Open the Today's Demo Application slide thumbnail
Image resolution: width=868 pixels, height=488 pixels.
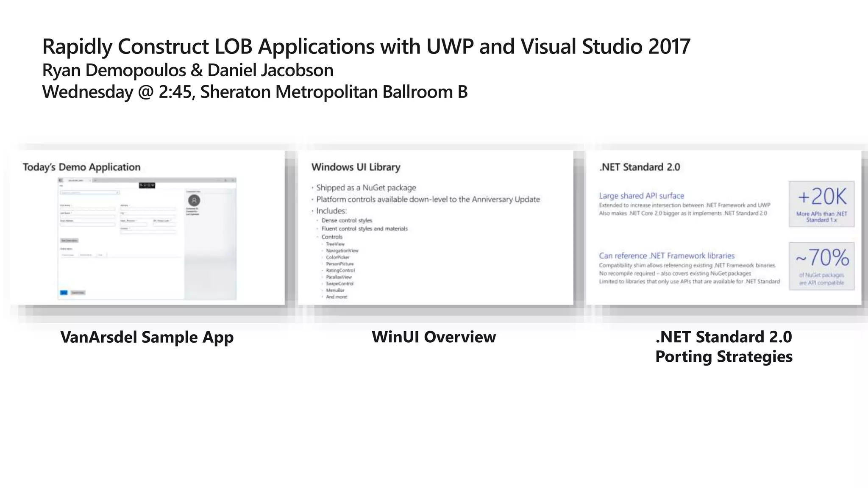147,227
